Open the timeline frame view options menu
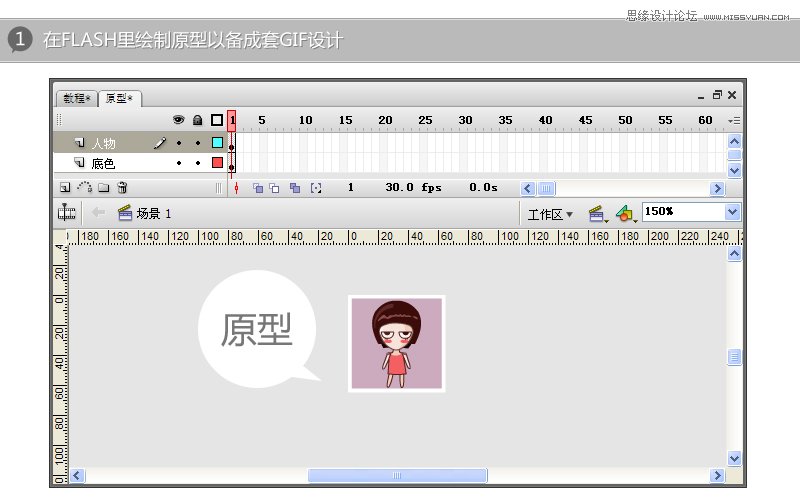This screenshot has width=800, height=500. [x=734, y=120]
